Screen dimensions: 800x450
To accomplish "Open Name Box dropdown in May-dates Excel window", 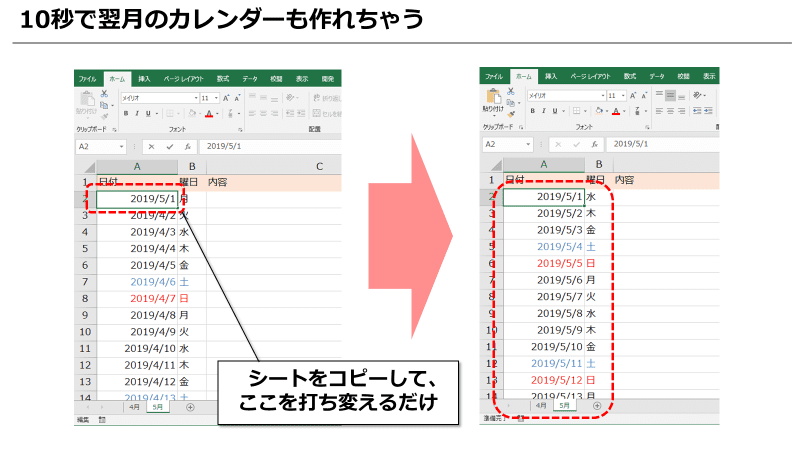I will tap(528, 144).
